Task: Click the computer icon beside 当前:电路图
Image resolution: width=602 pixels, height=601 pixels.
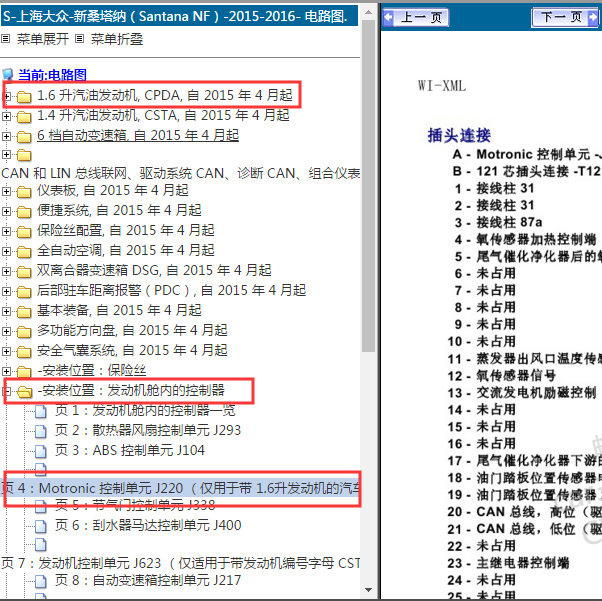Action: [x=8, y=75]
